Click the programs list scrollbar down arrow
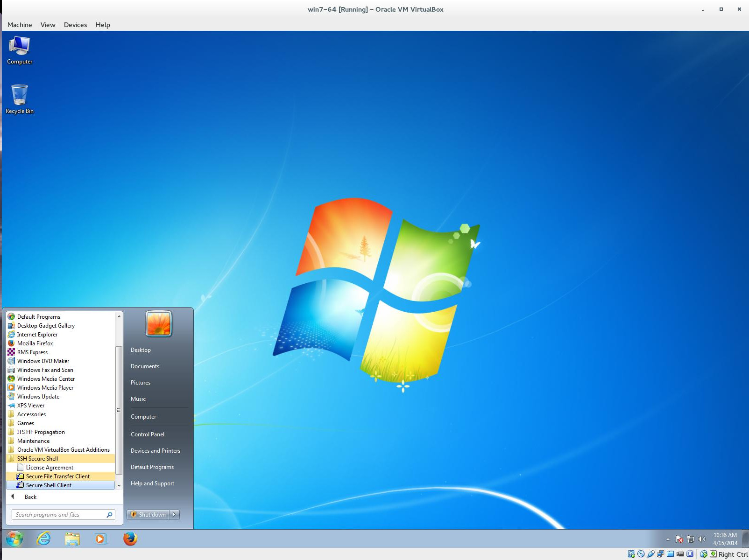The height and width of the screenshot is (560, 749). click(x=119, y=485)
